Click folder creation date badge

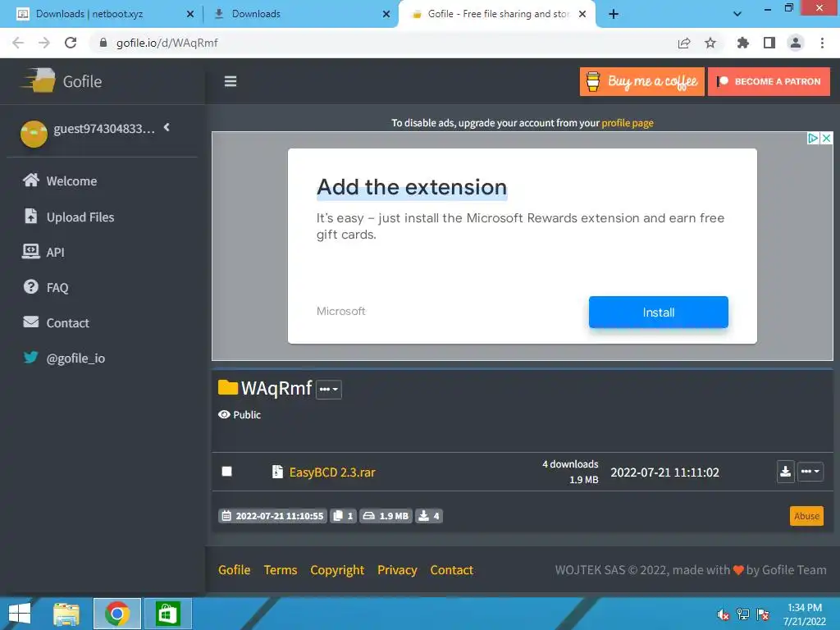click(x=272, y=516)
